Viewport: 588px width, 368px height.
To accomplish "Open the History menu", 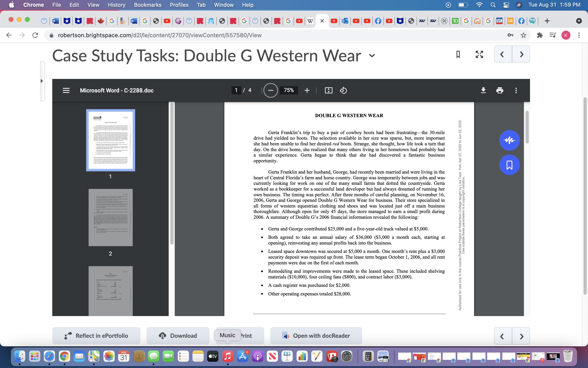I will 116,5.
